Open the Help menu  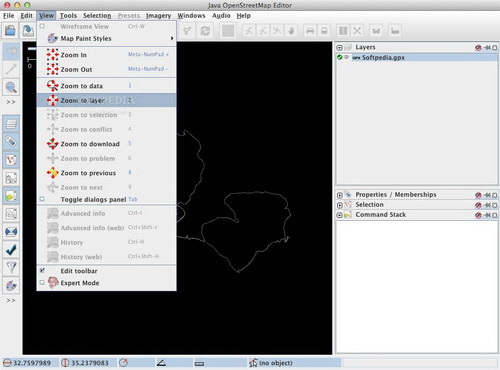(243, 16)
